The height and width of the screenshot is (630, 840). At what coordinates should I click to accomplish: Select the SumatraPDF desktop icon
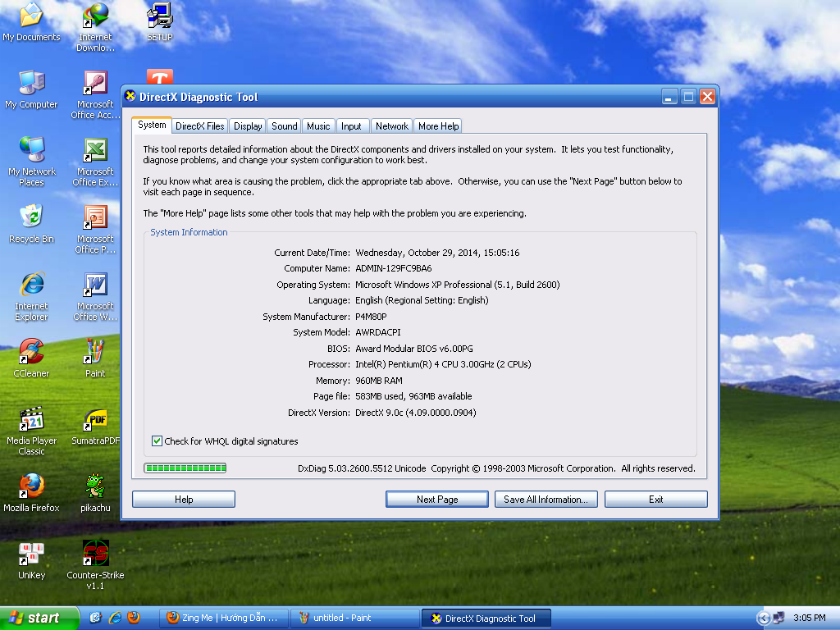(95, 420)
